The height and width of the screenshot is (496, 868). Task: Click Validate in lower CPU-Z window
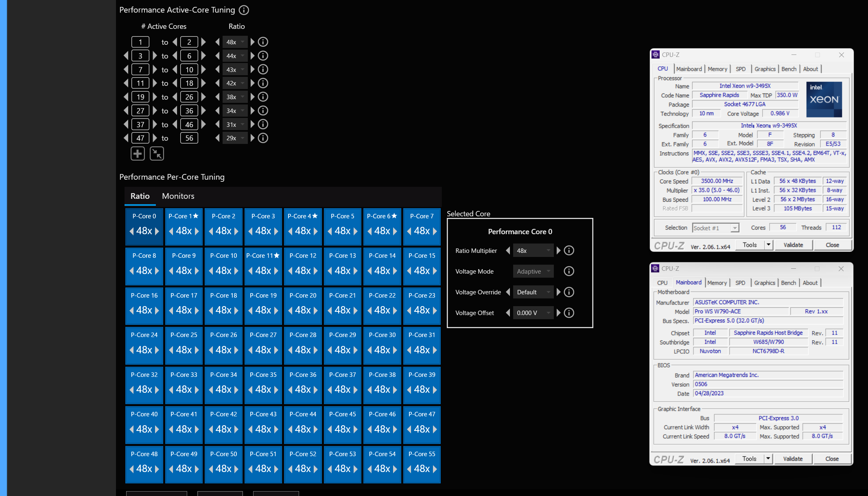click(x=793, y=459)
